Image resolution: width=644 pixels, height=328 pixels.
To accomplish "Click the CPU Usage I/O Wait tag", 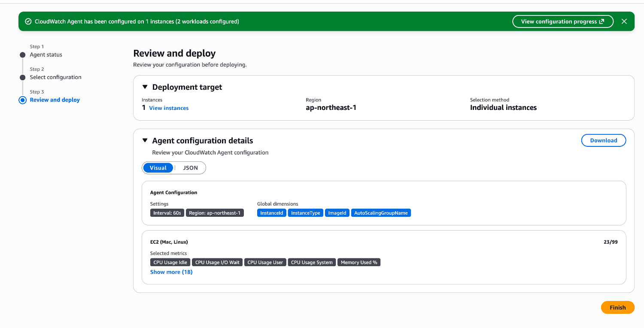I will (x=217, y=262).
